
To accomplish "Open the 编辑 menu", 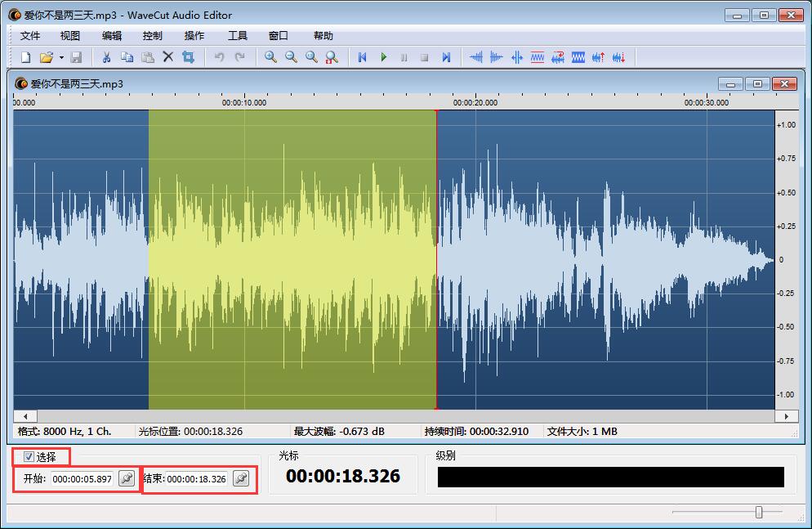I will pos(111,36).
